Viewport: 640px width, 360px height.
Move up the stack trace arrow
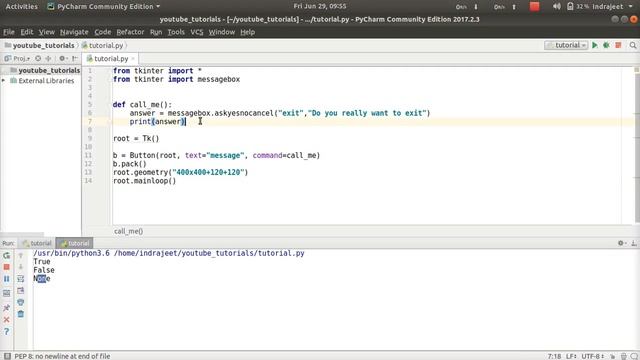pyautogui.click(x=20, y=256)
